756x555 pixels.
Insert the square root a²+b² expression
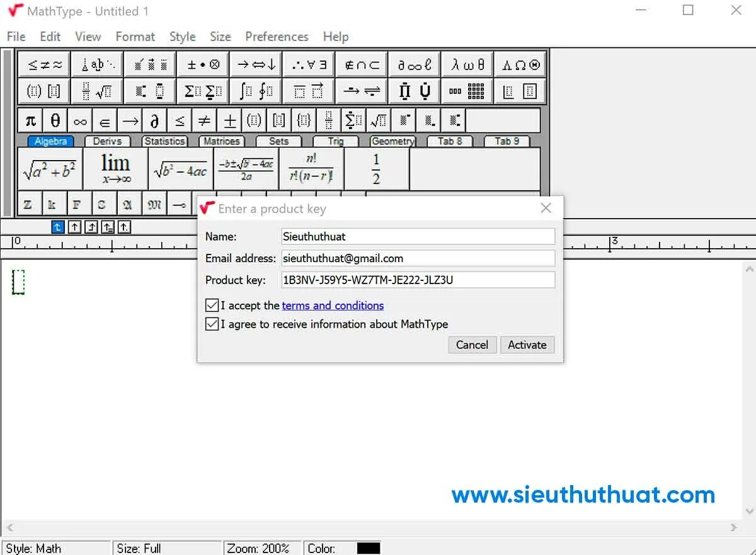tap(50, 169)
